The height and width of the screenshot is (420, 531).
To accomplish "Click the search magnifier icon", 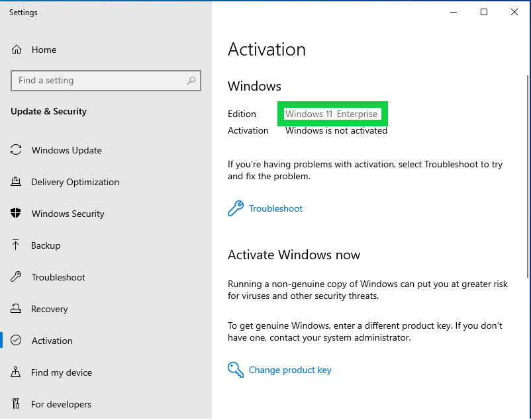I will coord(191,81).
